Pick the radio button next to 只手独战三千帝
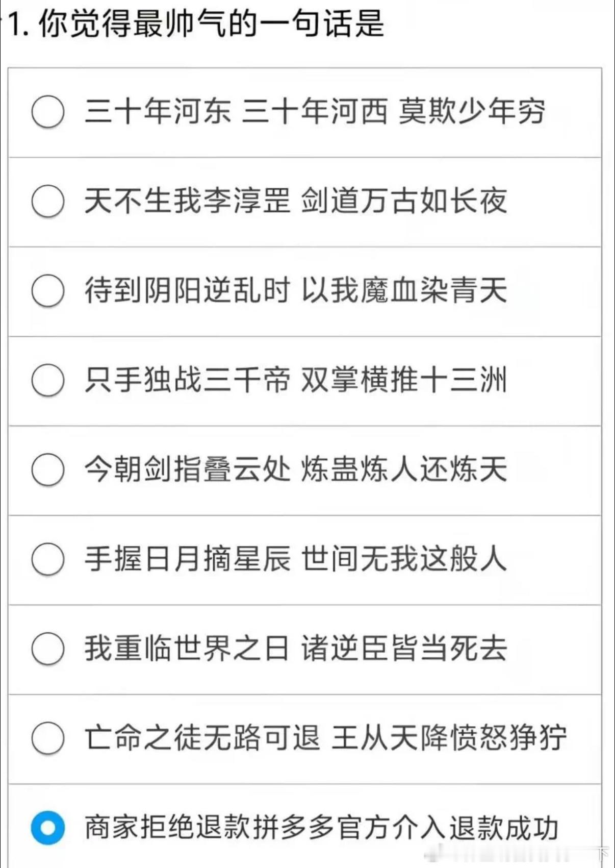This screenshot has height=868, width=615. point(48,380)
